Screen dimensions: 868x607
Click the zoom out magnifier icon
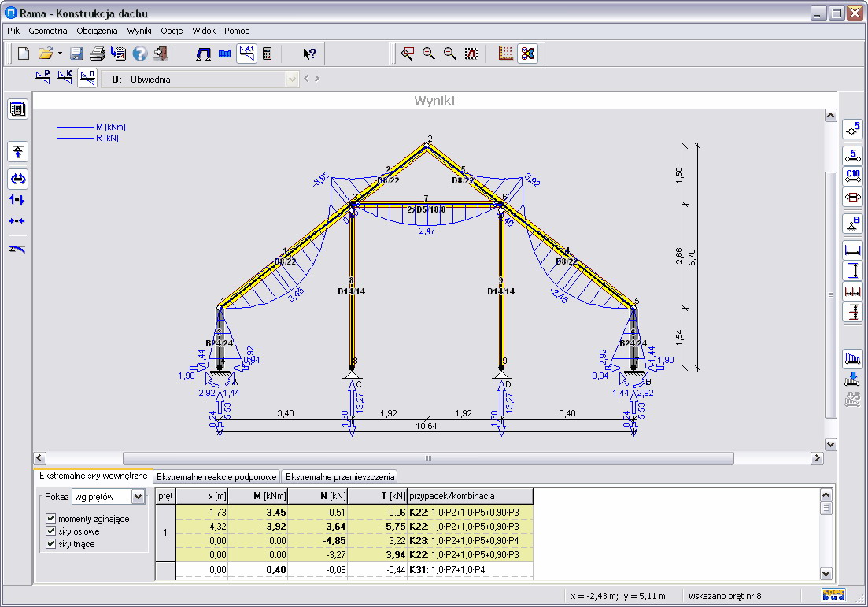tap(450, 54)
